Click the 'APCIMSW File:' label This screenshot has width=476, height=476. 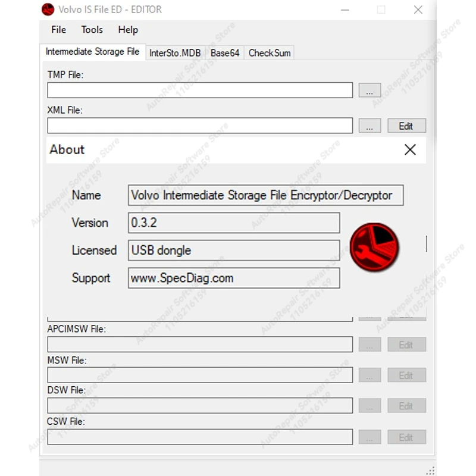(x=77, y=329)
